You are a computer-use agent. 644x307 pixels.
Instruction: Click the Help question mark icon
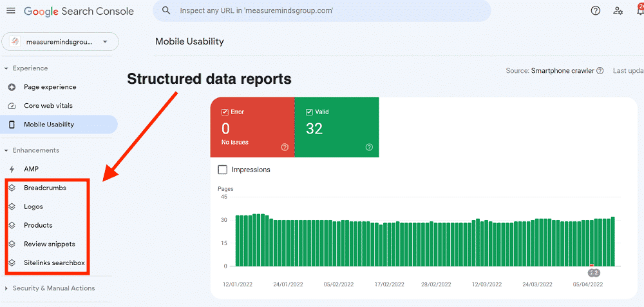tap(596, 11)
